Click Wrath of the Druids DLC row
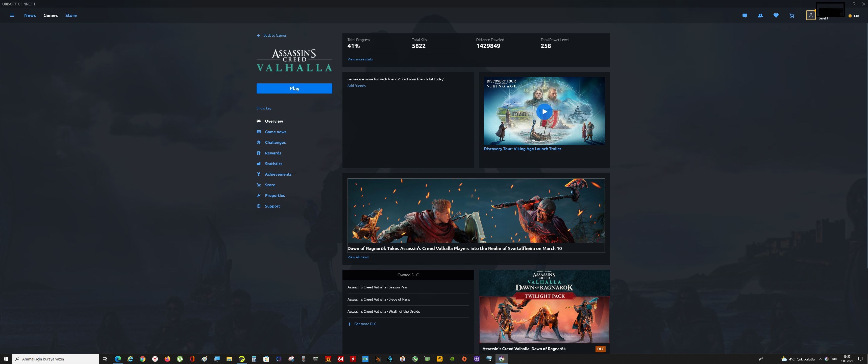868x364 pixels. click(x=408, y=311)
